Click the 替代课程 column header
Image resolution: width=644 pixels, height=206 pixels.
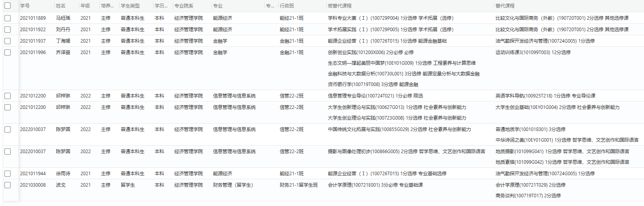coord(505,6)
